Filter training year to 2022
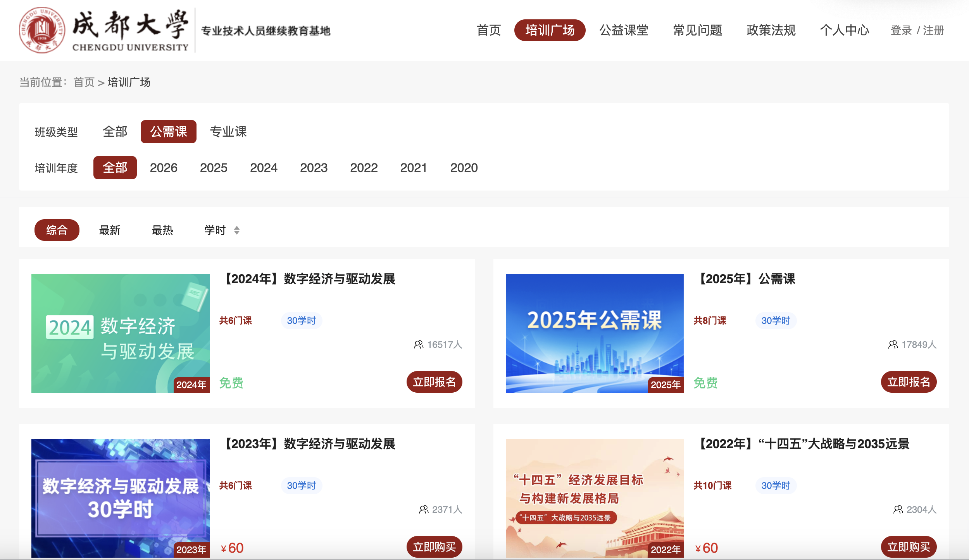Viewport: 969px width, 560px height. [364, 168]
